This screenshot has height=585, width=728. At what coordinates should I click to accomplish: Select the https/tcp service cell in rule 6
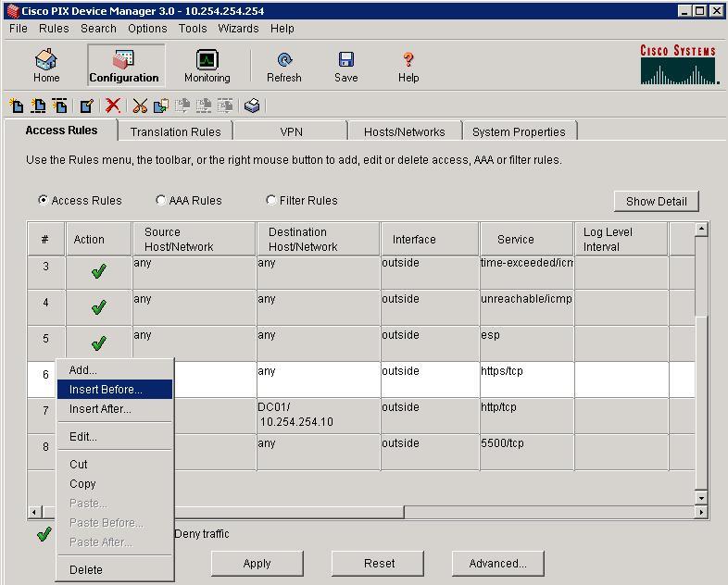point(526,380)
